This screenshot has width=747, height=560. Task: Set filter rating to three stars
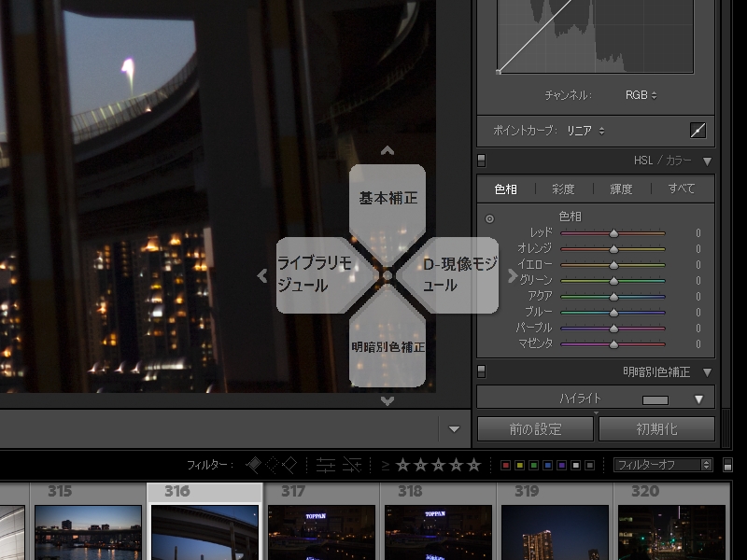tap(438, 465)
